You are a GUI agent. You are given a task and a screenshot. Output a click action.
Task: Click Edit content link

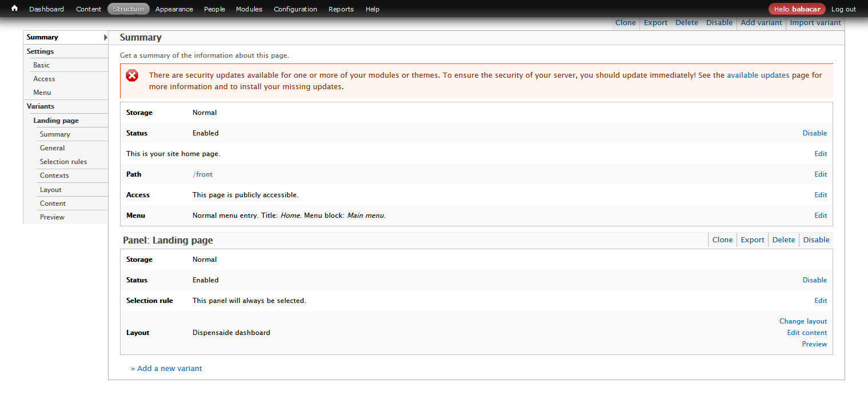coord(807,333)
